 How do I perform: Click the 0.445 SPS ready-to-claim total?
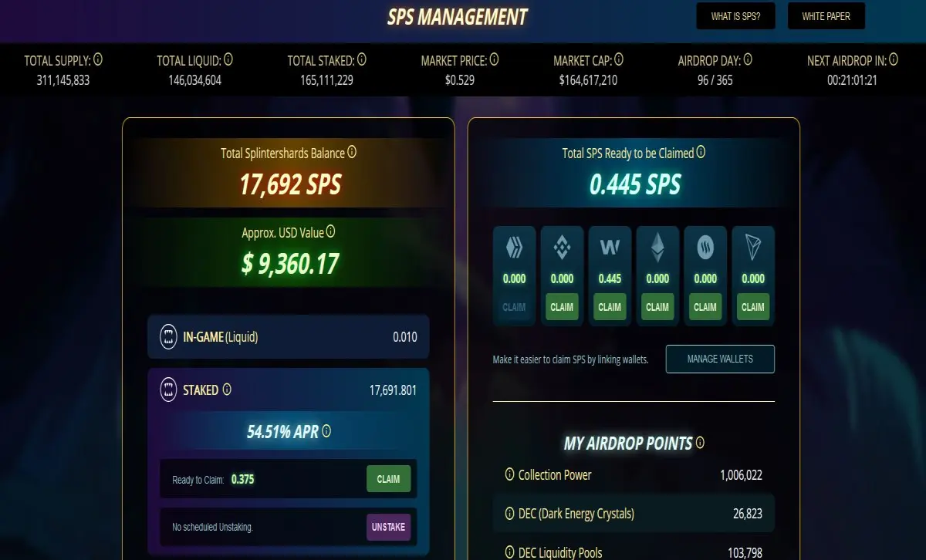tap(635, 184)
